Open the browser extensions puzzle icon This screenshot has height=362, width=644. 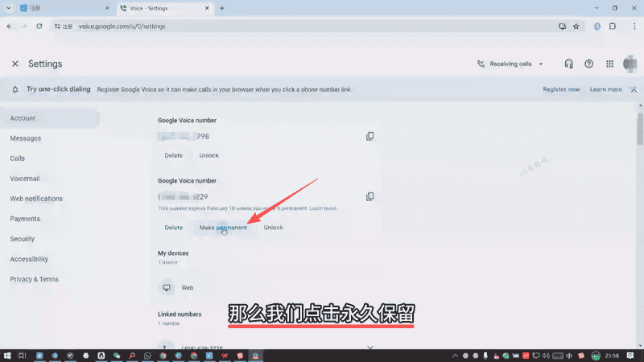pos(613,27)
